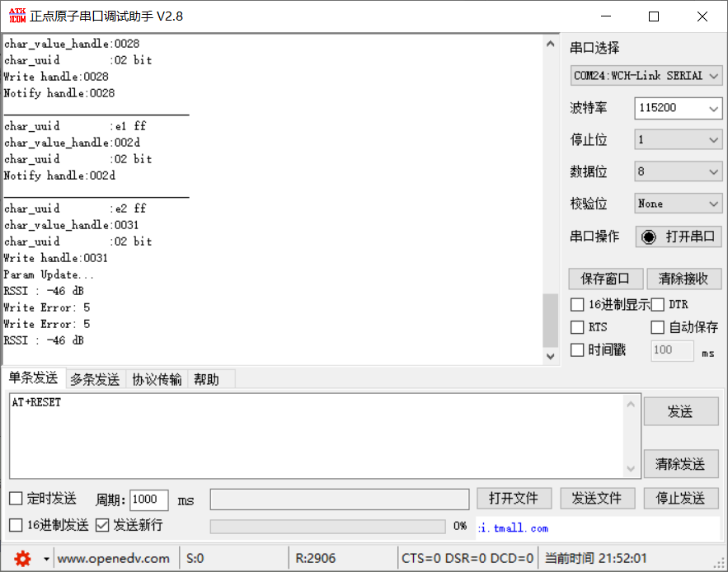Enable the 16进制显示 hex display checkbox
Image resolution: width=728 pixels, height=572 pixels.
click(x=577, y=304)
